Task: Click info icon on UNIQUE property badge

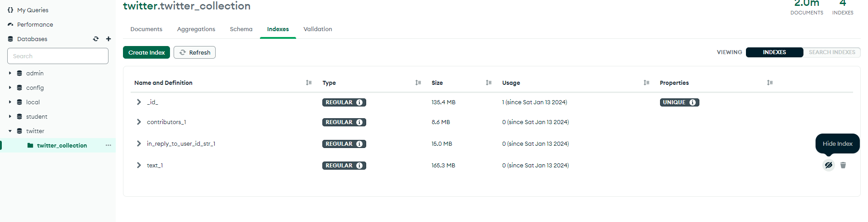Action: pyautogui.click(x=692, y=102)
